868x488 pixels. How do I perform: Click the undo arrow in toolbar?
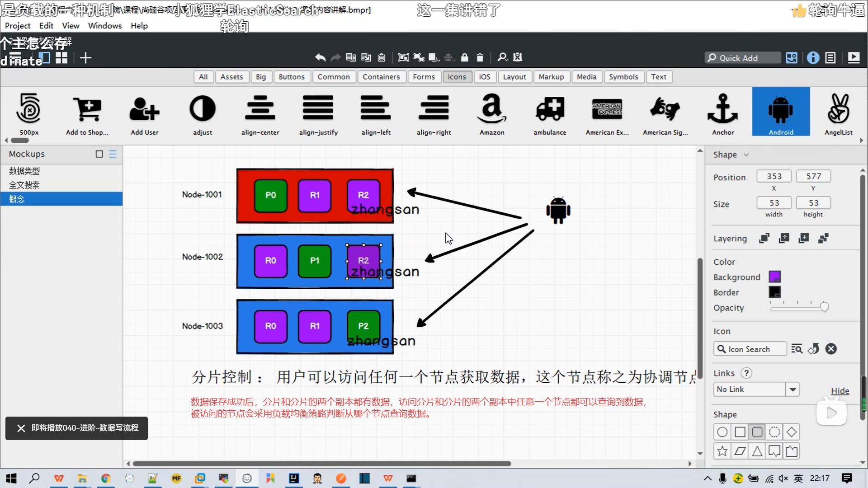point(320,57)
